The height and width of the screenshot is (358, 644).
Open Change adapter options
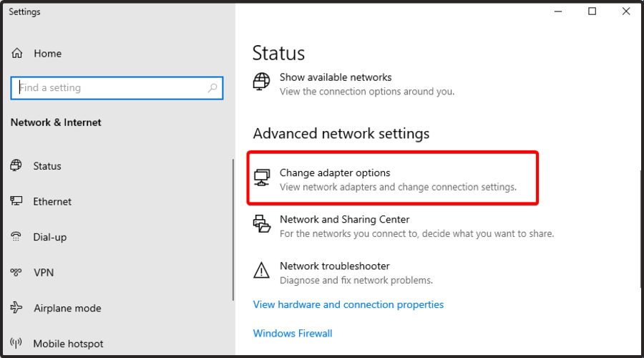pos(335,173)
